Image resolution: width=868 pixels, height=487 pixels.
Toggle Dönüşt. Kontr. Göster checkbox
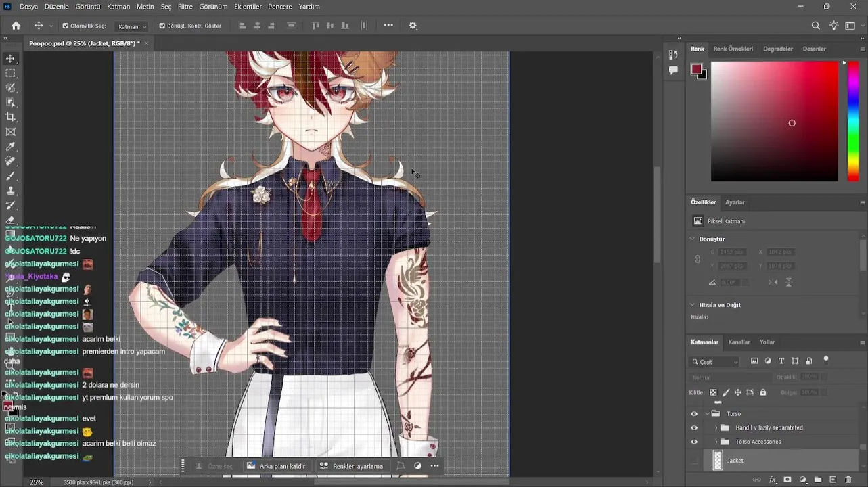(162, 26)
